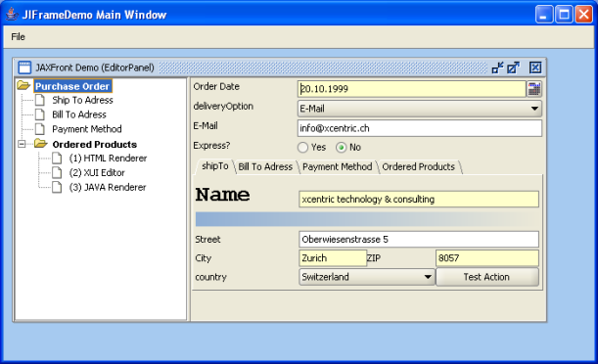Click the Street field Oberwiesenstrasse 5
Screen dimensions: 598x364
[419, 239]
